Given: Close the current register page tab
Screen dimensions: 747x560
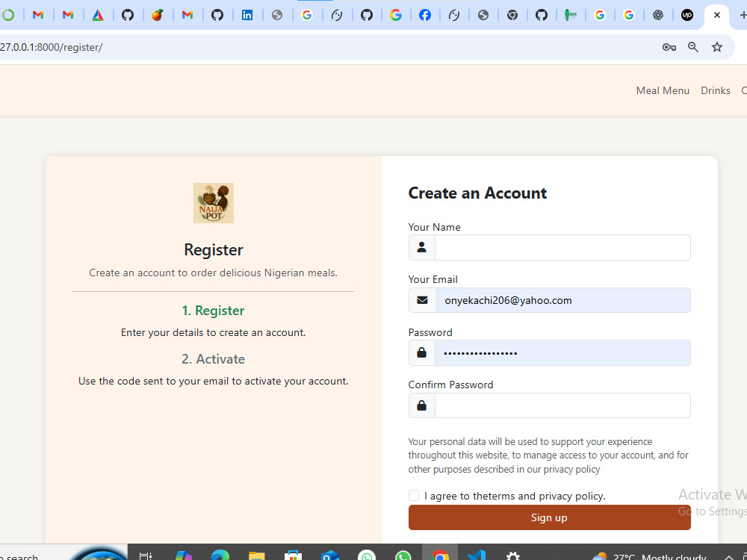Looking at the screenshot, I should tap(717, 15).
